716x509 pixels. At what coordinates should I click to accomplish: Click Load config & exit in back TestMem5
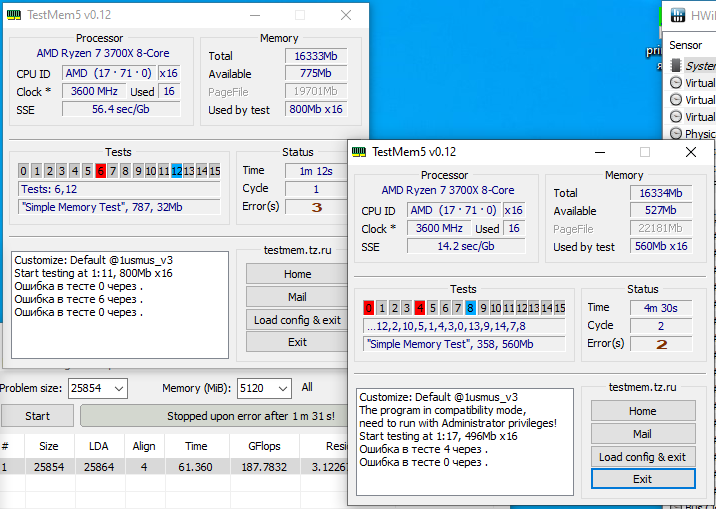pyautogui.click(x=297, y=320)
